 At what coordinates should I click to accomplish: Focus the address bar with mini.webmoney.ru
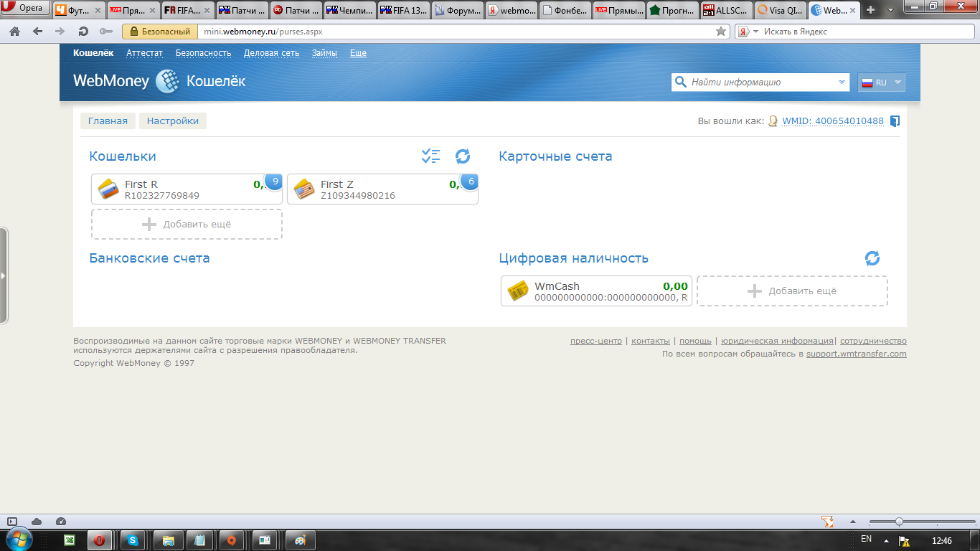464,32
